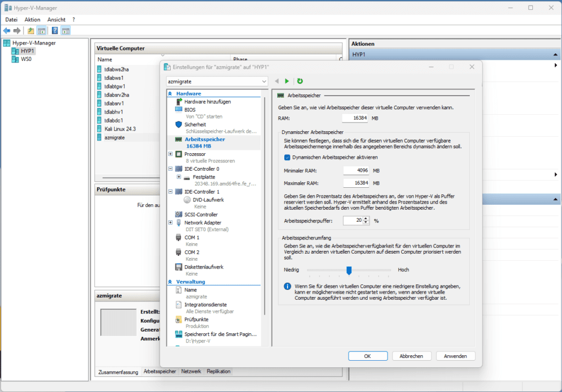Click the Maximaler RAM field

pyautogui.click(x=356, y=183)
